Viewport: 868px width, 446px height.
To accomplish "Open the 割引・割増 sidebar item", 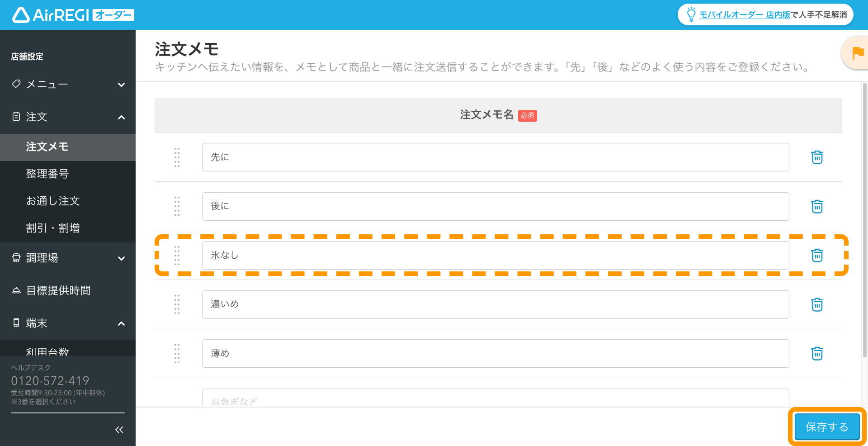I will [68, 228].
